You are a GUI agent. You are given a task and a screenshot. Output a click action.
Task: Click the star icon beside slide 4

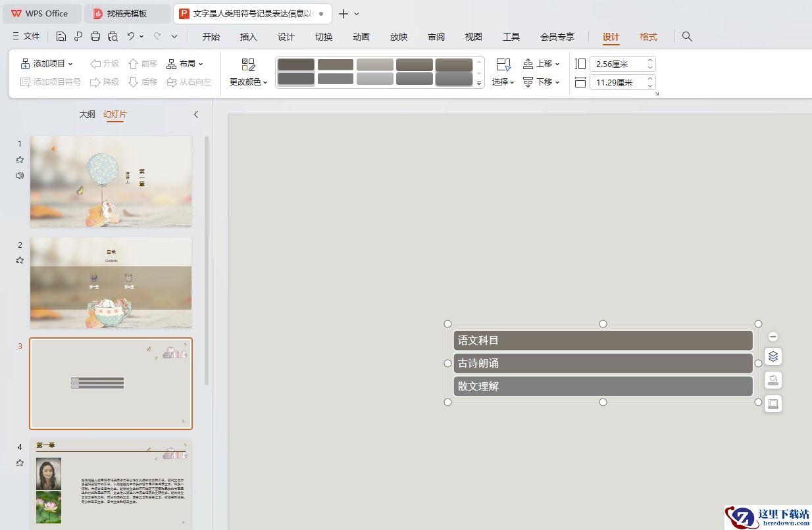coord(20,463)
